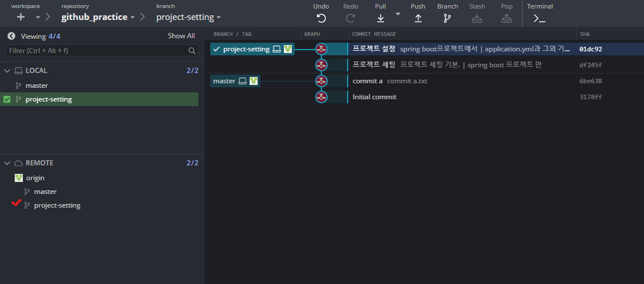Create a branch with Branch icon
This screenshot has width=644, height=284.
pos(447,18)
